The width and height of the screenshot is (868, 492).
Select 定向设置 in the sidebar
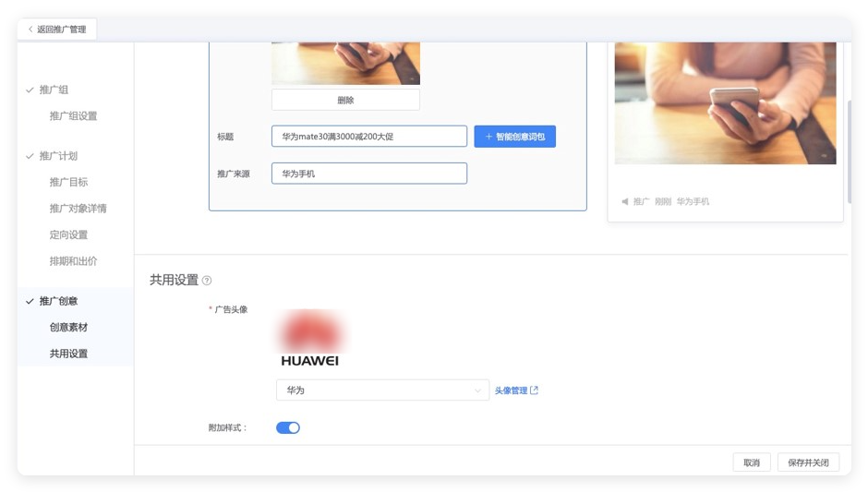[x=68, y=234]
